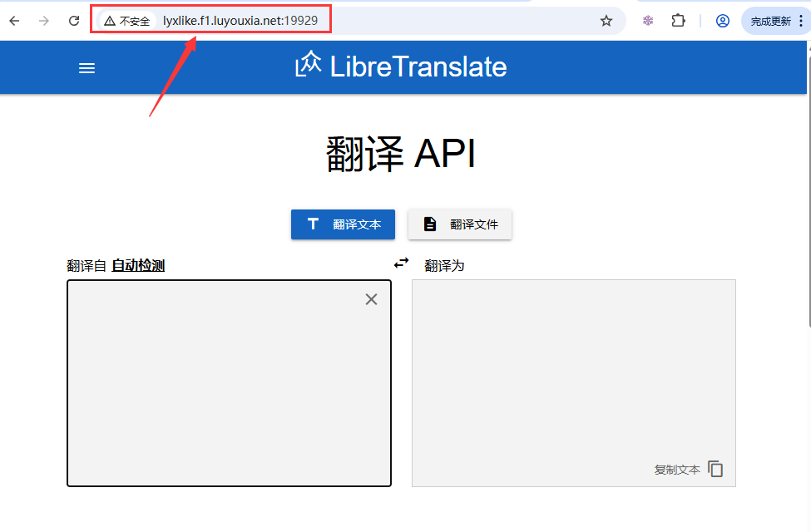This screenshot has height=532, width=811.
Task: Bookmark this page with the star icon
Action: [x=606, y=20]
